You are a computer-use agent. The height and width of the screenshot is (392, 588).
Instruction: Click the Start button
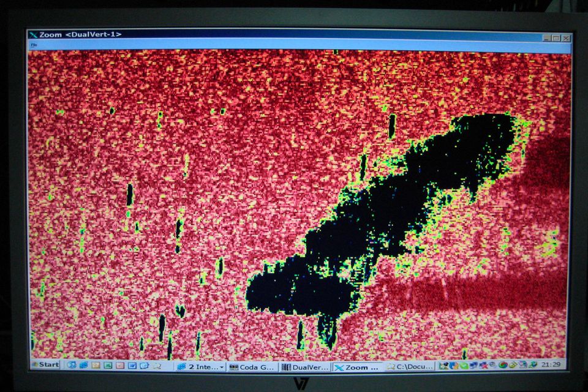coord(45,365)
